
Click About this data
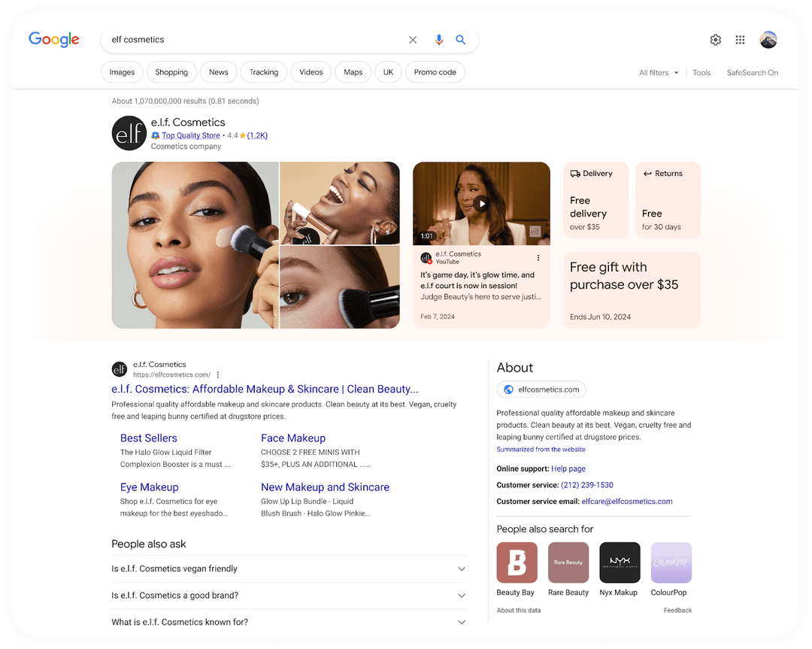tap(518, 610)
